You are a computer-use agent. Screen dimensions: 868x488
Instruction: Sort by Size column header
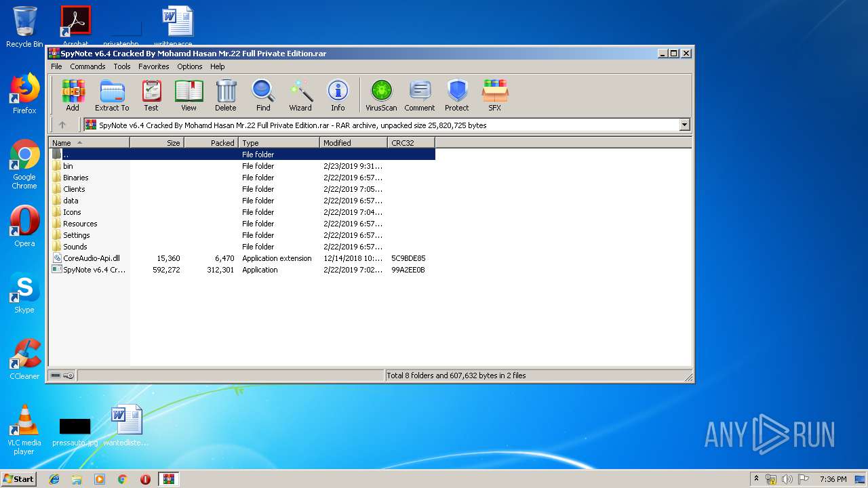click(x=157, y=142)
